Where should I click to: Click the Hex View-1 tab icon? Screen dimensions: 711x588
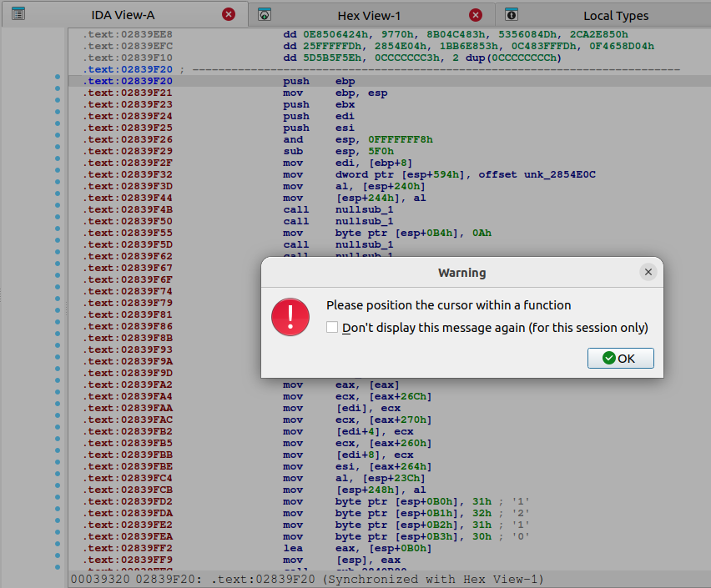point(265,15)
